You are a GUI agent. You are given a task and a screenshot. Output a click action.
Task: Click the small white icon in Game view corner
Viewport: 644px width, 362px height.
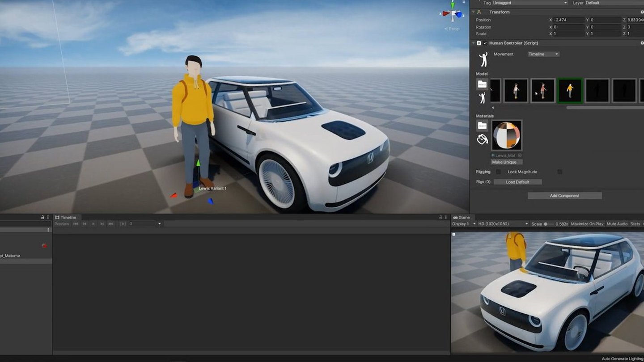pyautogui.click(x=453, y=234)
